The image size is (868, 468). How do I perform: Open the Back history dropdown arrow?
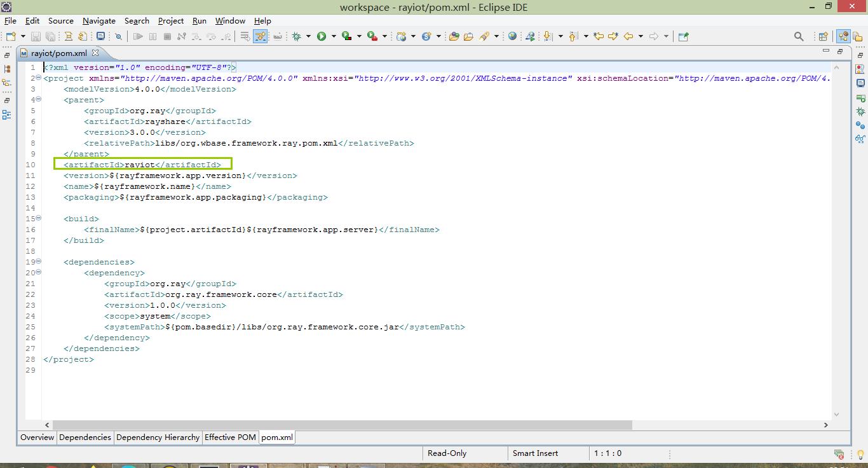click(641, 36)
